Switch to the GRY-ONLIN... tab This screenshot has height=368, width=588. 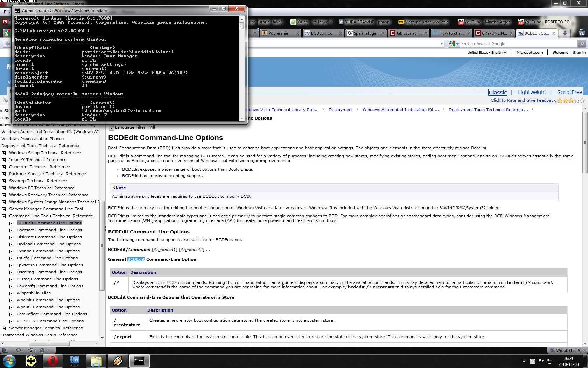coord(494,33)
